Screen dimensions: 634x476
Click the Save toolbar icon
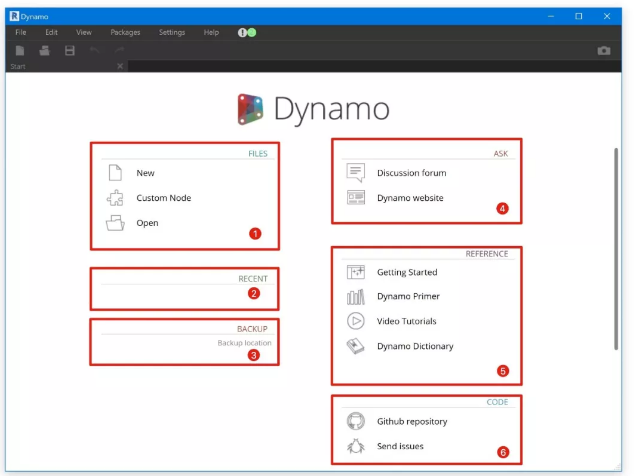(x=70, y=51)
